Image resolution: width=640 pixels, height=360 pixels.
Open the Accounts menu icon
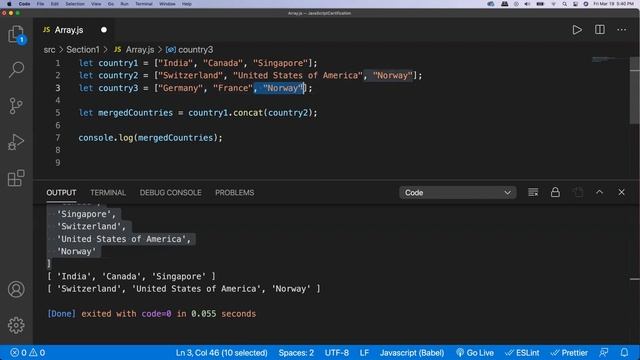pyautogui.click(x=16, y=289)
